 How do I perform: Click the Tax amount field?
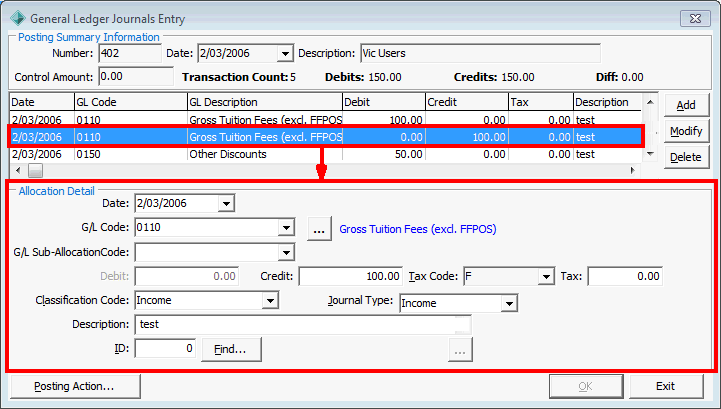(x=625, y=277)
